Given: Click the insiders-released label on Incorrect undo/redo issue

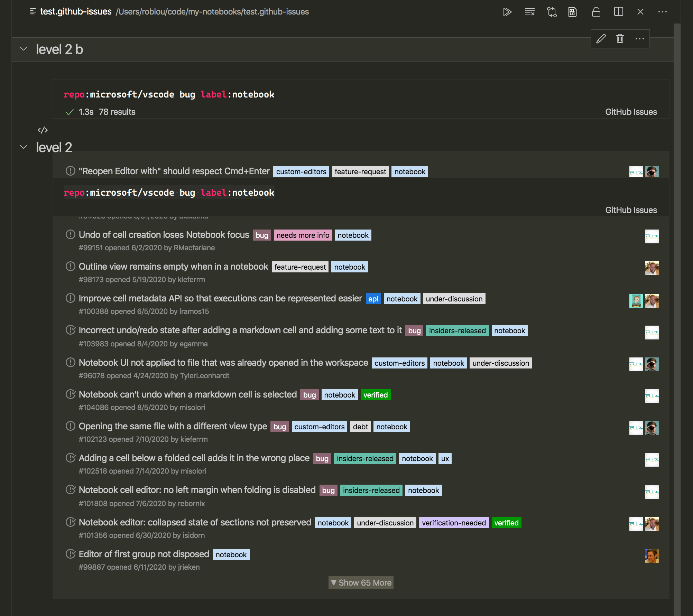Looking at the screenshot, I should pos(457,331).
